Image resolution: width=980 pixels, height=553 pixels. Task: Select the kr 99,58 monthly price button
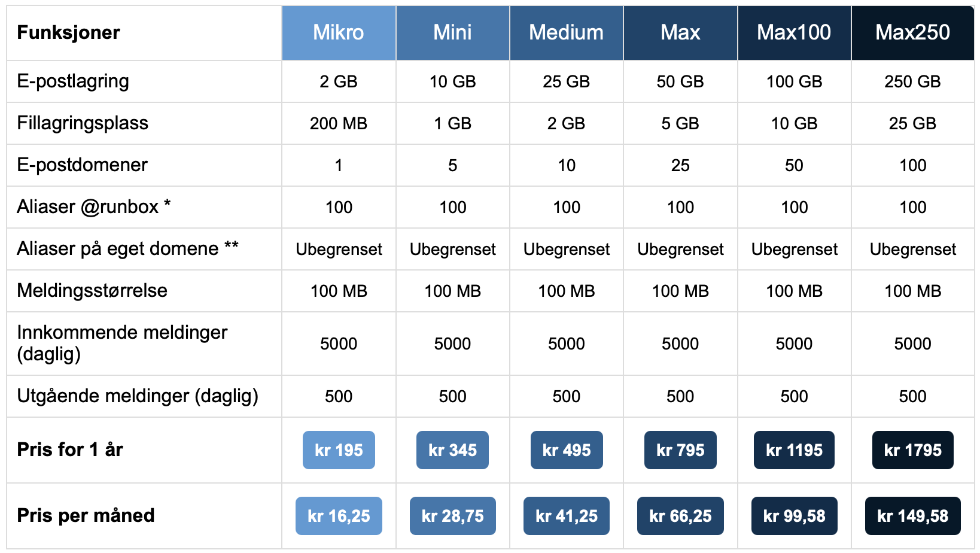(794, 516)
